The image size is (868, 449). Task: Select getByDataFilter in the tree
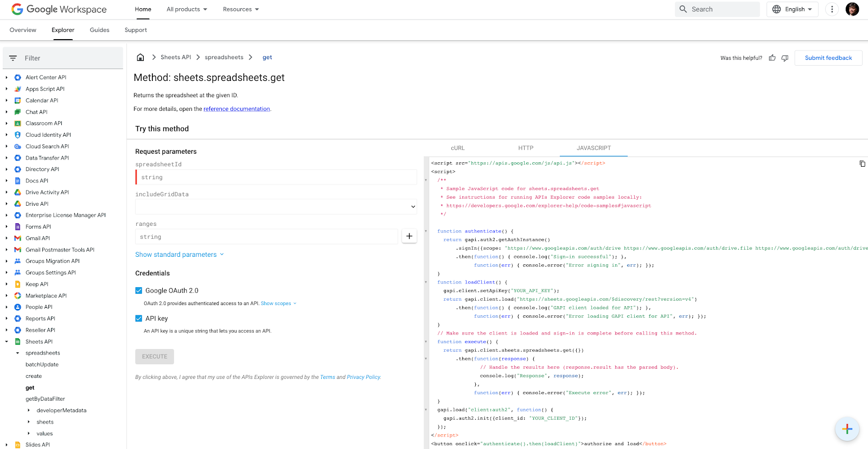pyautogui.click(x=45, y=399)
